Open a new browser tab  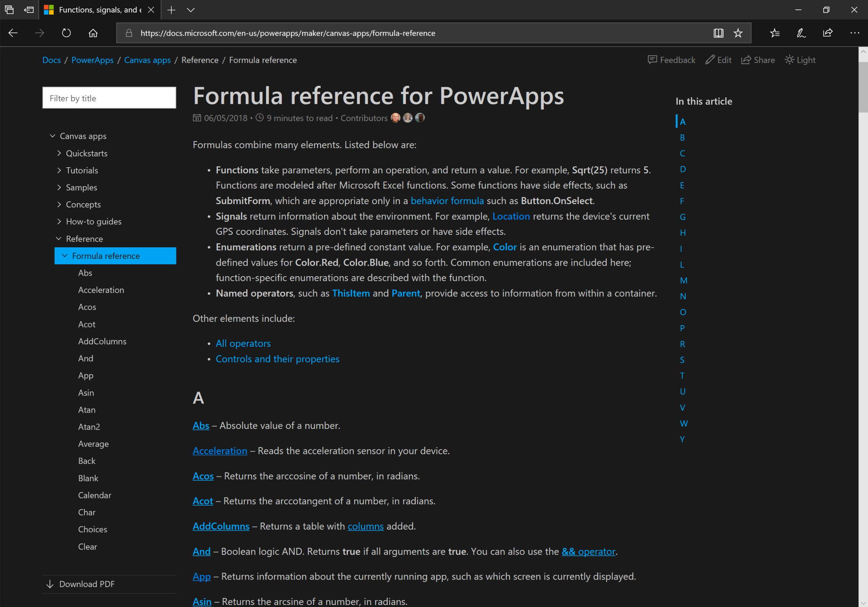coord(171,10)
